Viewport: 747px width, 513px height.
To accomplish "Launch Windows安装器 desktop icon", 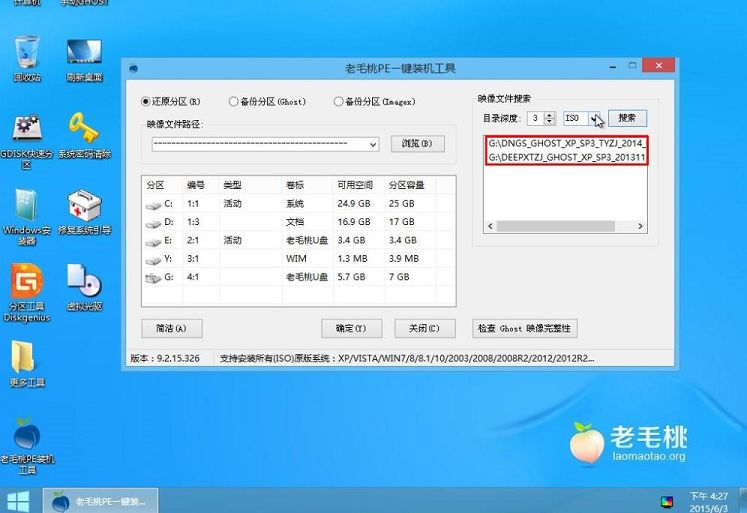I will (27, 217).
